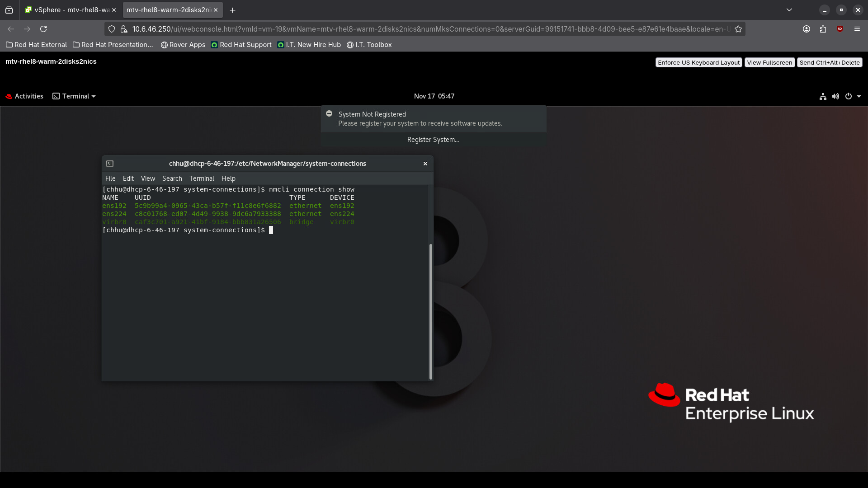Click the network status icon in GNOME top bar
The width and height of the screenshot is (868, 488).
[823, 96]
